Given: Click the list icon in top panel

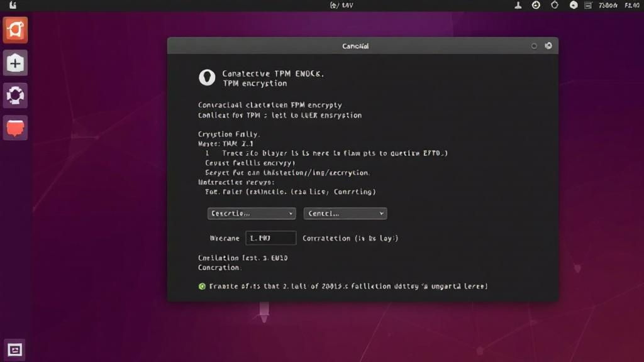Looking at the screenshot, I should (x=588, y=5).
